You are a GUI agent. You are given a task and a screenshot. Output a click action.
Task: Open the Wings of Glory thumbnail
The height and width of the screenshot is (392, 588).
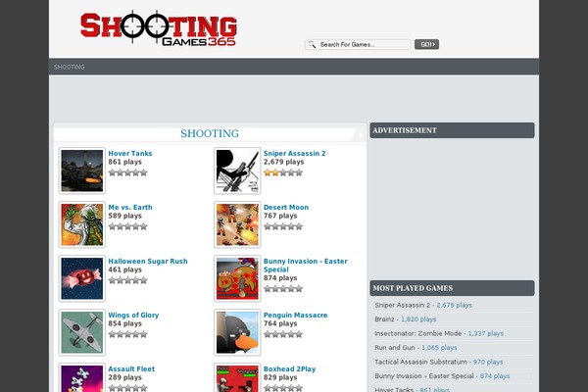pos(82,332)
